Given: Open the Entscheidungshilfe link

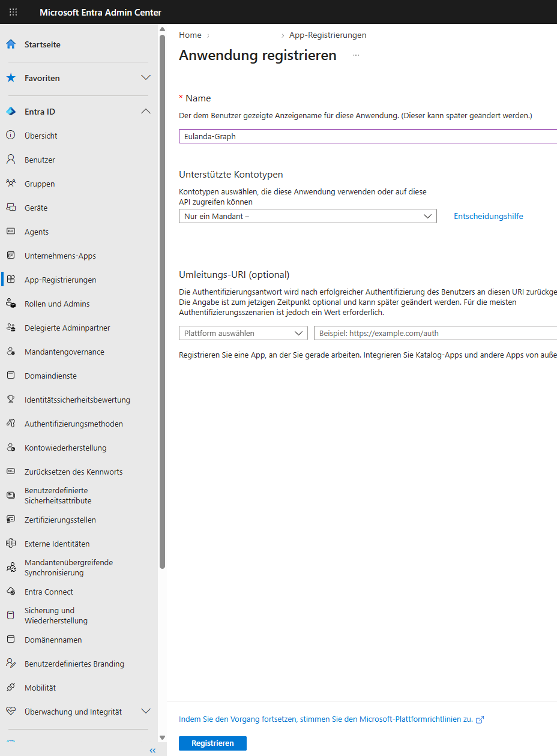Looking at the screenshot, I should click(488, 216).
